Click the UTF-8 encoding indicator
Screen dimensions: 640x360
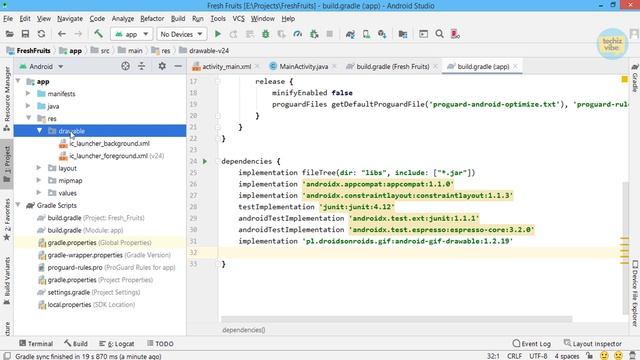[538, 356]
